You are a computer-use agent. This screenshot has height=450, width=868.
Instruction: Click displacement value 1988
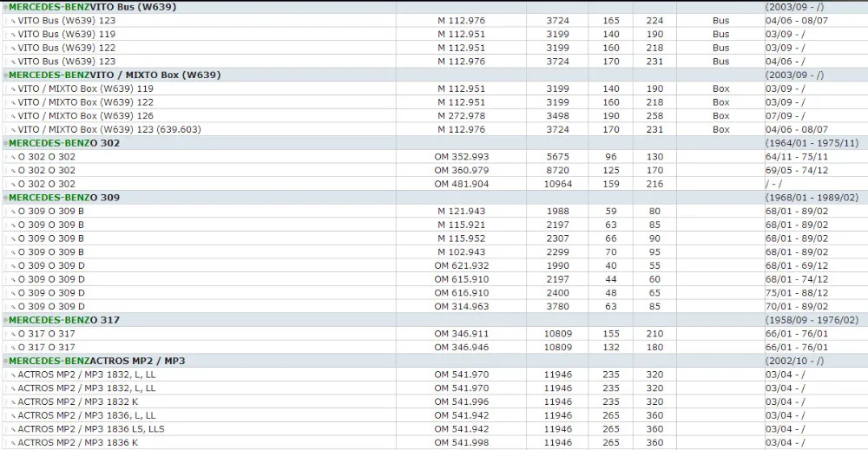point(557,212)
